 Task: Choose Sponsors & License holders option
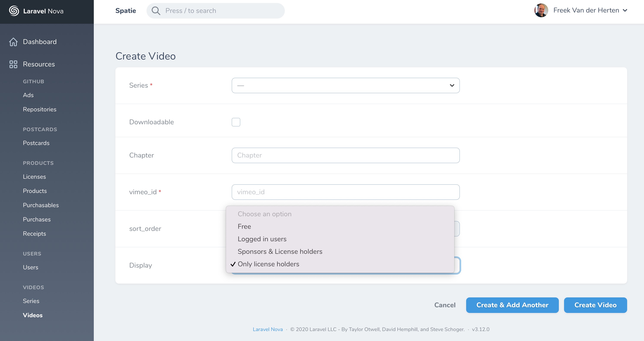tap(340, 251)
